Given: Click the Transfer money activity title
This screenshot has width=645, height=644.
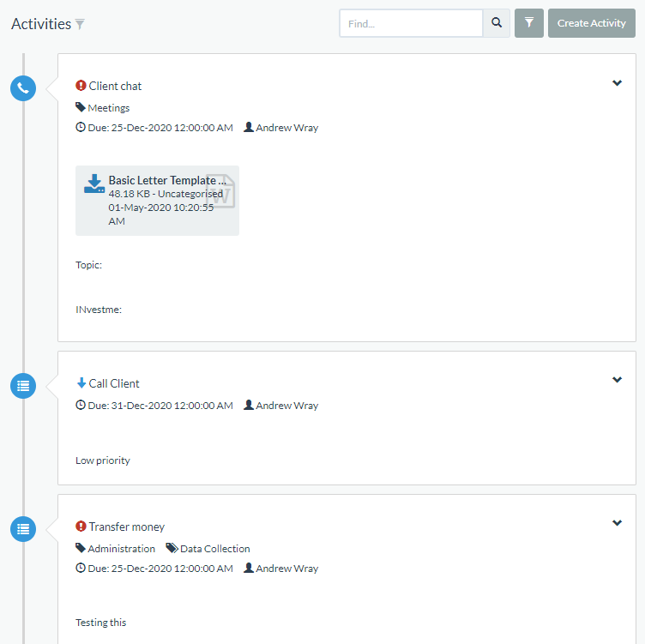Looking at the screenshot, I should pos(126,527).
